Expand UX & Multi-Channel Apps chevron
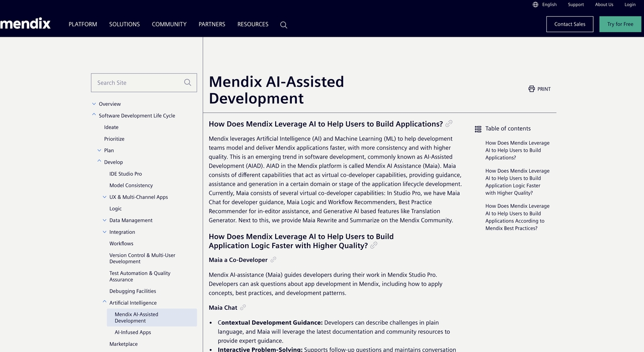This screenshot has width=644, height=352. click(105, 197)
